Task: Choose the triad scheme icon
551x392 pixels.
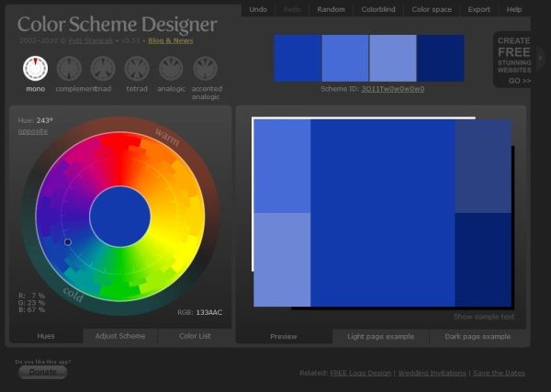Action: [103, 69]
